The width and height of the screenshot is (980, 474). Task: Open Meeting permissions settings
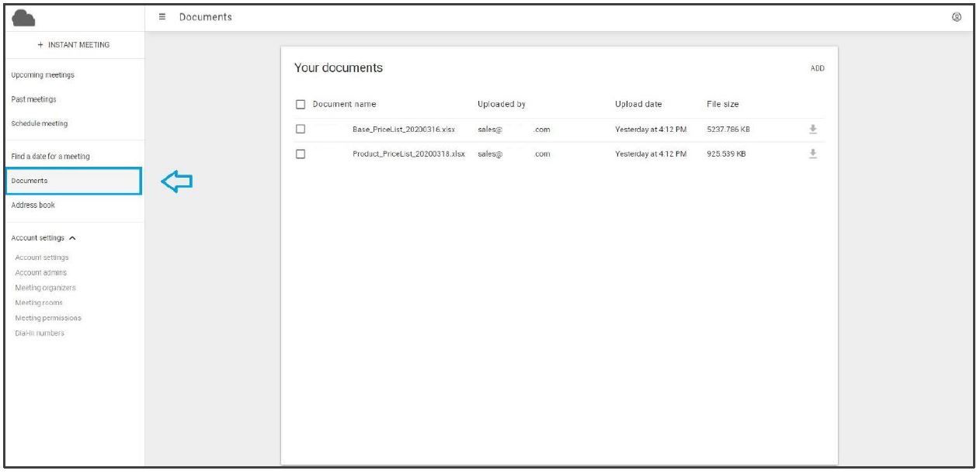pyautogui.click(x=48, y=318)
